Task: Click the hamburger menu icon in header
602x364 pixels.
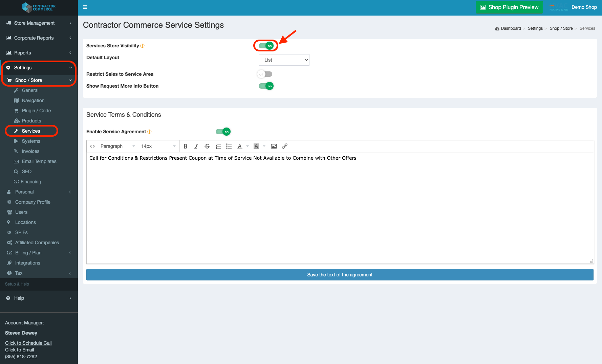Action: (x=85, y=7)
